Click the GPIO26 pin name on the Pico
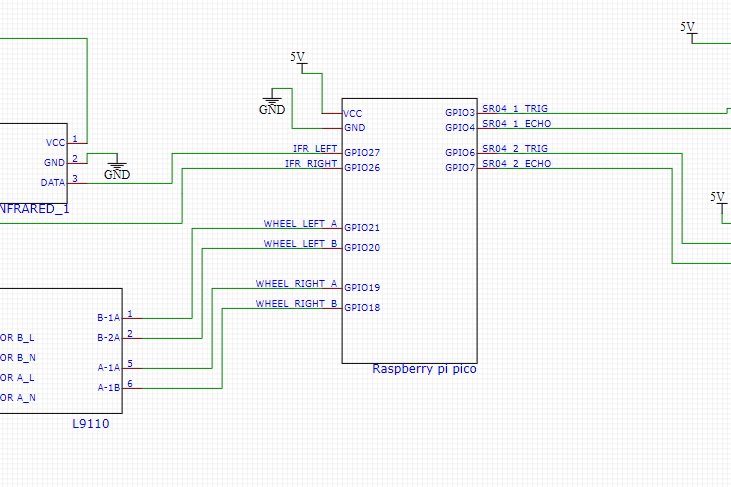The image size is (731, 487). coord(362,168)
